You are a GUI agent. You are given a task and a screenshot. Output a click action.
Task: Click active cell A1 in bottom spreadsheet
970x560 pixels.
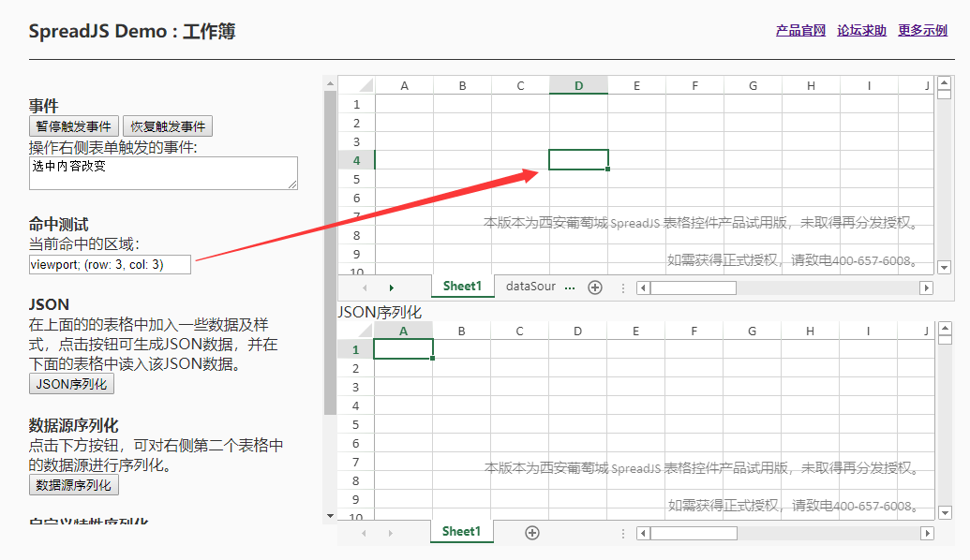click(403, 349)
